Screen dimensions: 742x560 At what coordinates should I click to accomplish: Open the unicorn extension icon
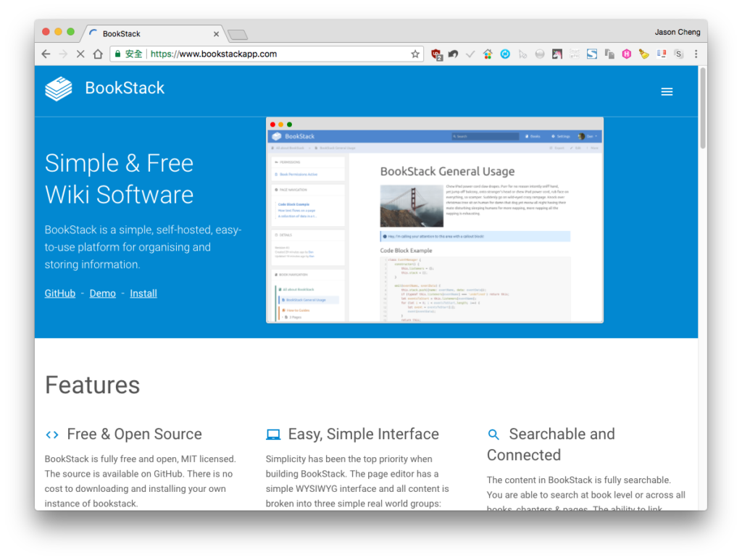click(557, 54)
